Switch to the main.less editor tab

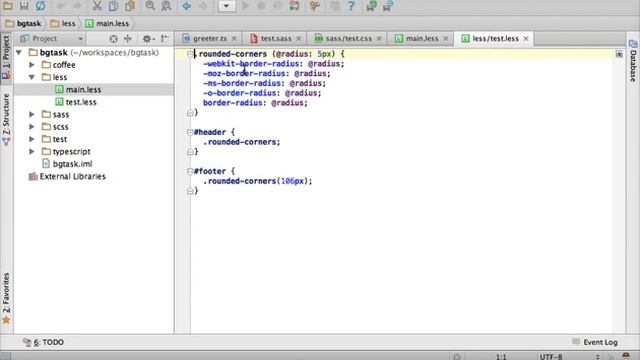pyautogui.click(x=422, y=38)
